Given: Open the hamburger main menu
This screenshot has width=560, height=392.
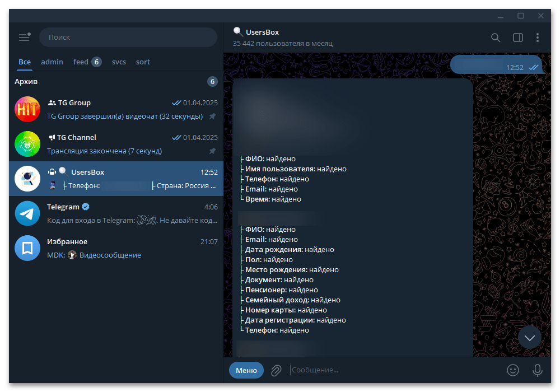Looking at the screenshot, I should (25, 37).
